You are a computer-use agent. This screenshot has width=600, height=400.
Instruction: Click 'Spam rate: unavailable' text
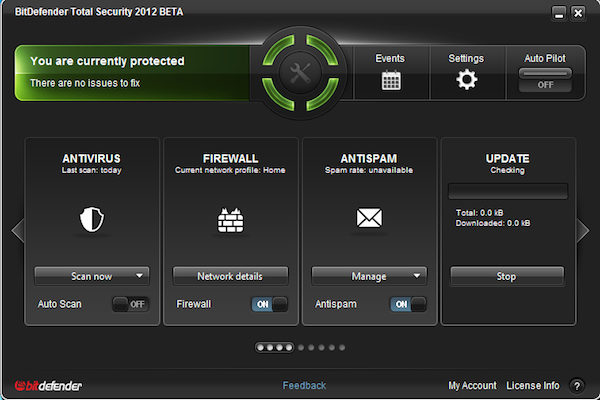pos(369,170)
